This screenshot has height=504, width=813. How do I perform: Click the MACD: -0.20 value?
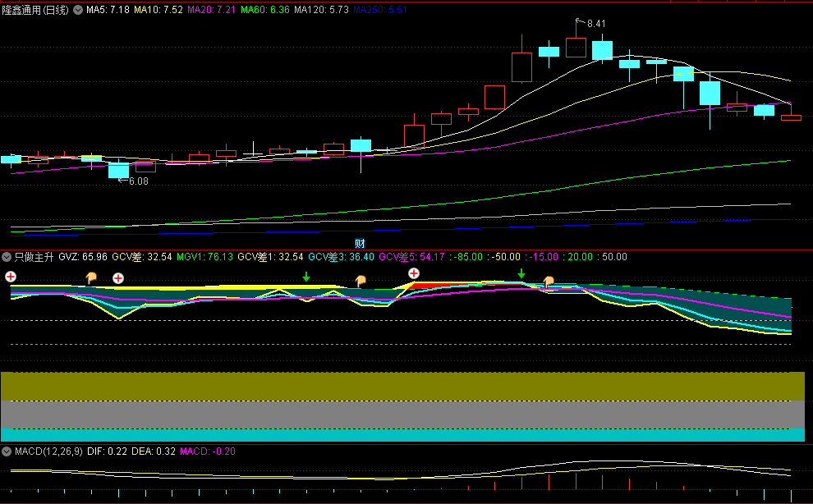point(208,451)
